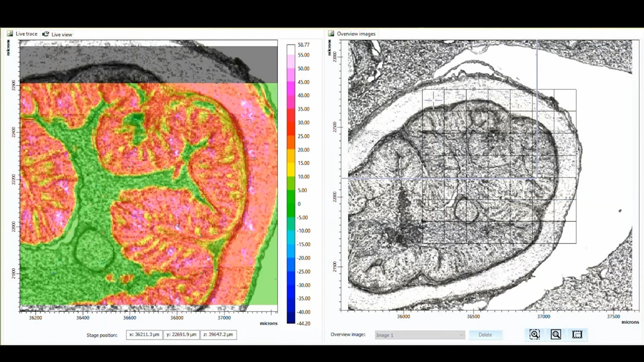This screenshot has width=644, height=362.
Task: Click the stage position y field
Action: (x=181, y=335)
